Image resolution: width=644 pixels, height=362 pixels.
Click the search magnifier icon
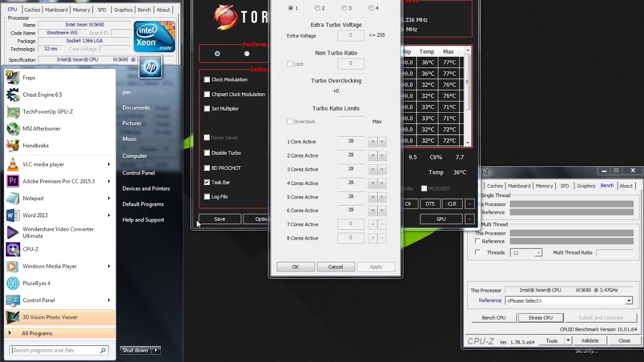[x=103, y=350]
